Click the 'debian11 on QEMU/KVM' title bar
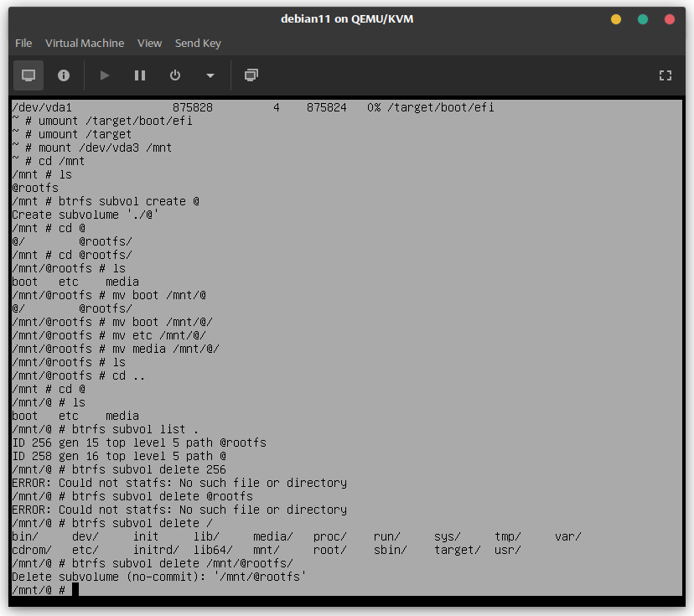Screen dimensions: 694x616 click(346, 19)
